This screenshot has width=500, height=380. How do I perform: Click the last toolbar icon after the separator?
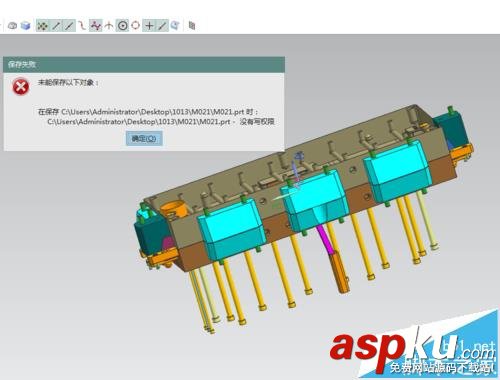pyautogui.click(x=192, y=26)
